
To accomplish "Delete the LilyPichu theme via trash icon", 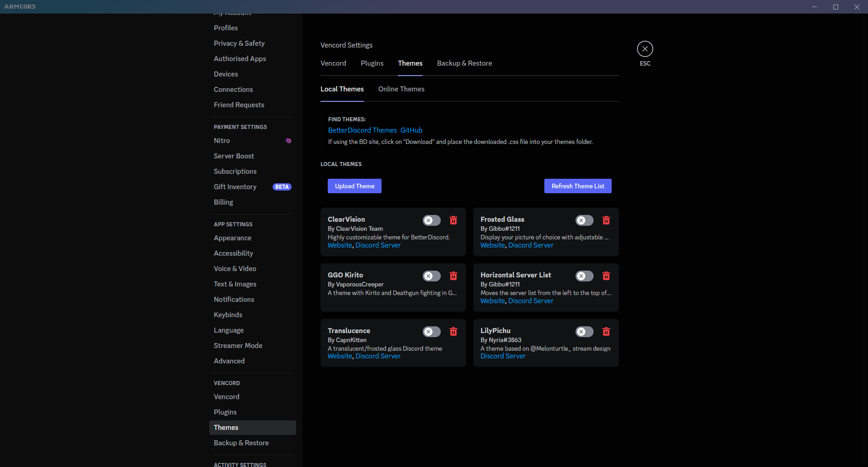I will tap(606, 332).
